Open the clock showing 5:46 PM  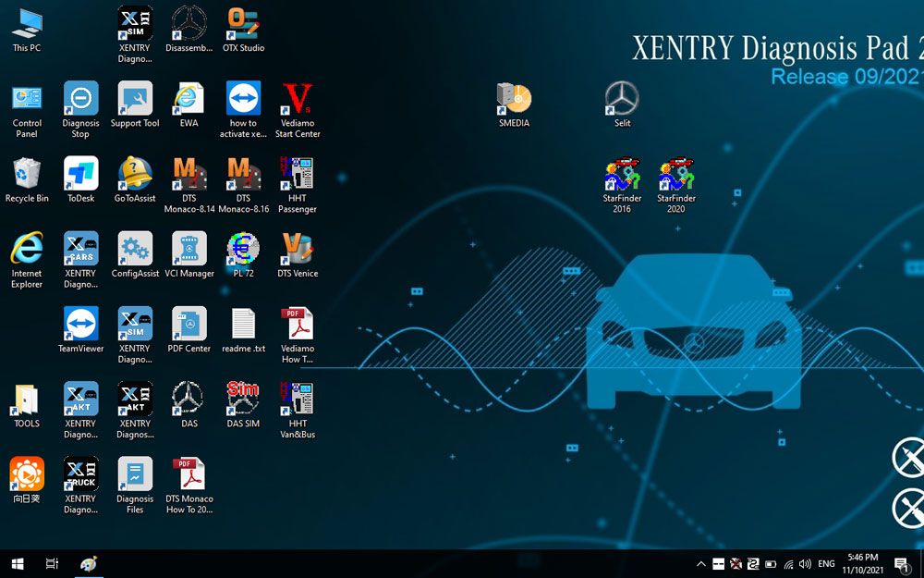[x=863, y=564]
